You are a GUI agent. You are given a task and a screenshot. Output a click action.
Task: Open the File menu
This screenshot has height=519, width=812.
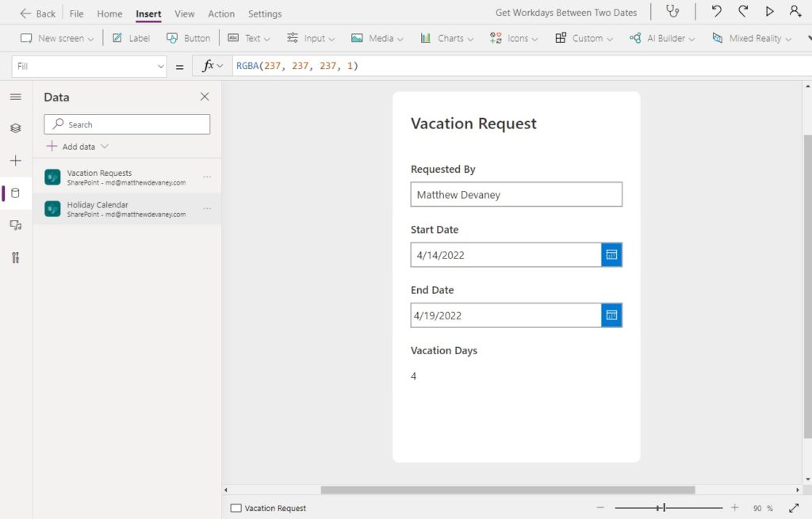click(x=77, y=13)
